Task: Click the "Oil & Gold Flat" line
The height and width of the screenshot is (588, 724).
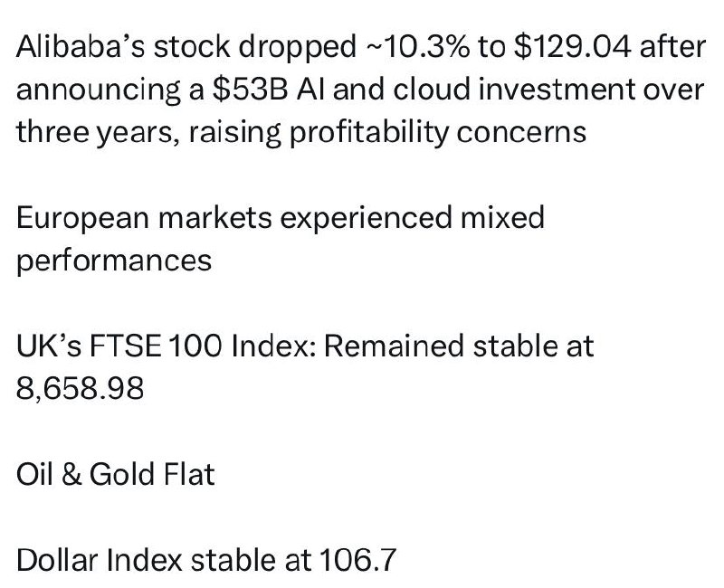Action: (x=116, y=474)
